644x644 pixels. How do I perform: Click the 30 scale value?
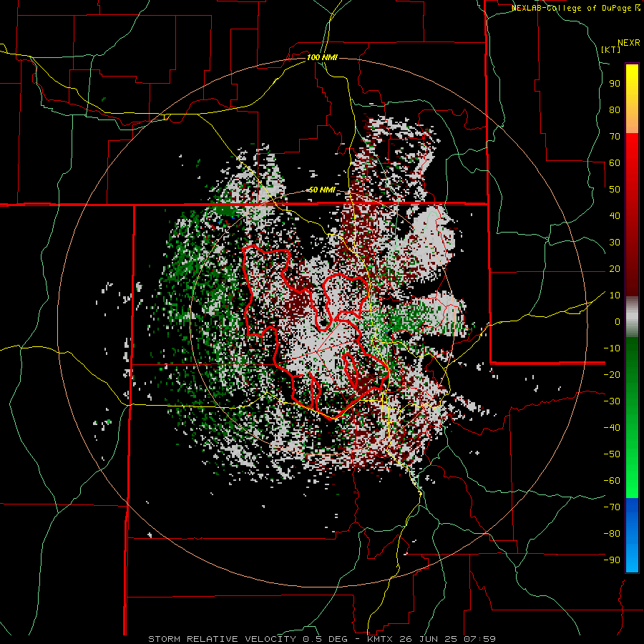[x=615, y=243]
